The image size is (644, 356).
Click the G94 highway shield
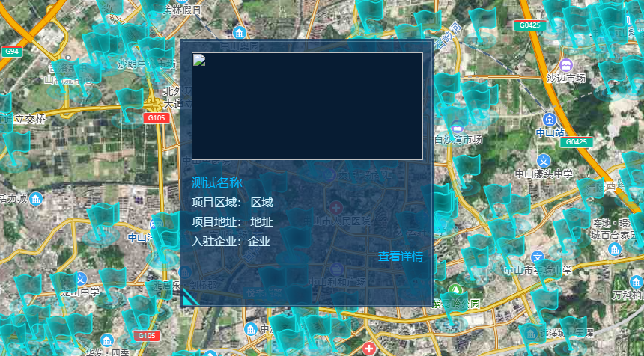pyautogui.click(x=11, y=52)
